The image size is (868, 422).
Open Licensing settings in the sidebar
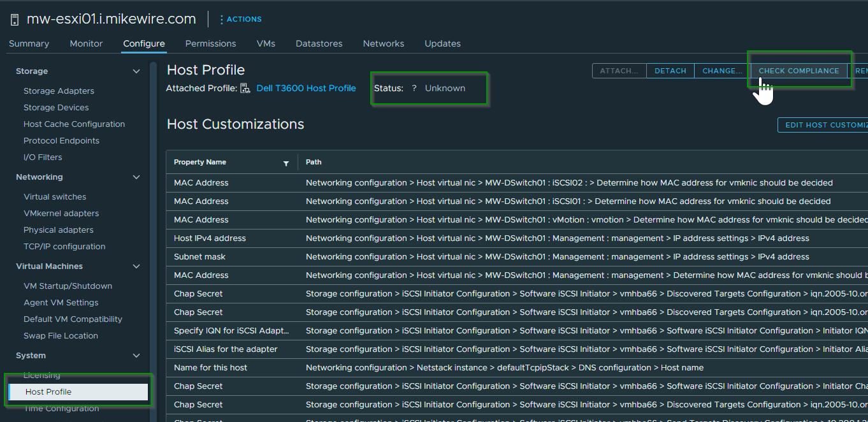pyautogui.click(x=41, y=375)
